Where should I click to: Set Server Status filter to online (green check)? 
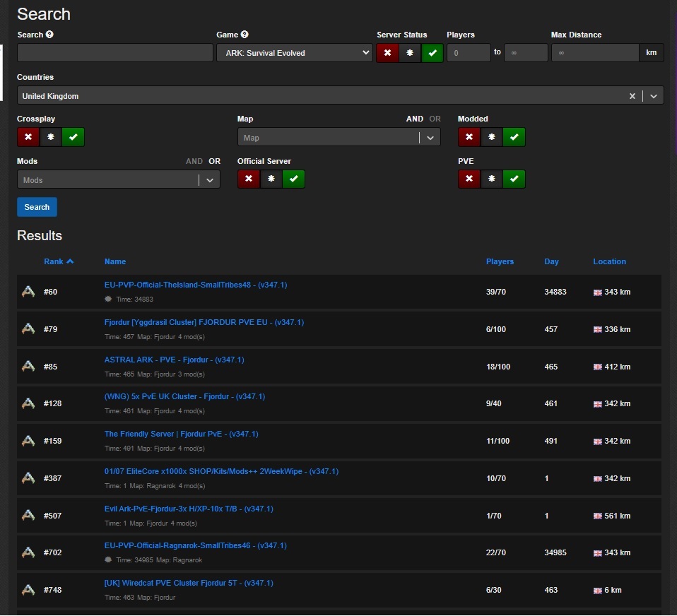coord(432,53)
